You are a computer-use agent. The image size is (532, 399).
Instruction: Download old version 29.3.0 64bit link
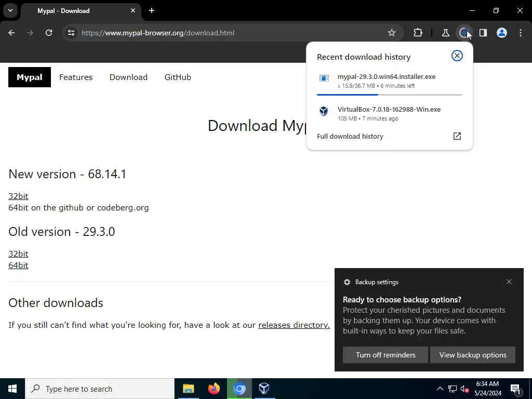pos(18,265)
